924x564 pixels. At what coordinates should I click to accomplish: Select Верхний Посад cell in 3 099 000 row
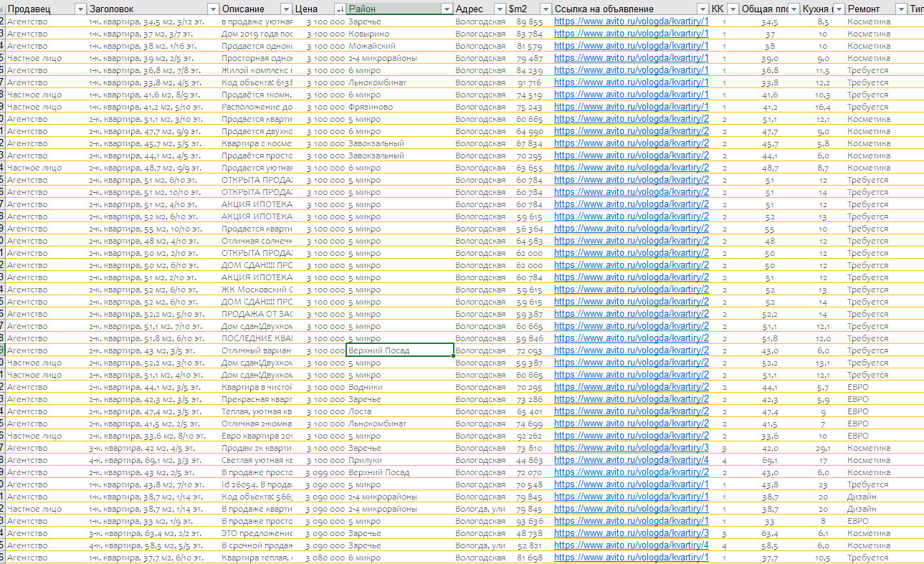pyautogui.click(x=400, y=472)
